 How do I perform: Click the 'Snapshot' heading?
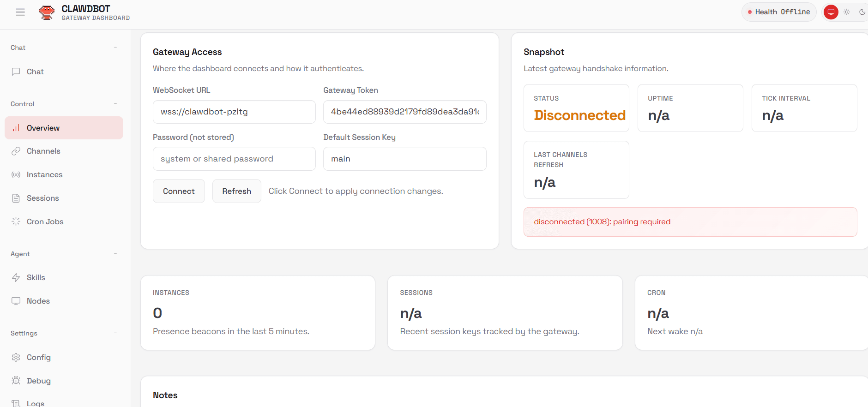[544, 52]
